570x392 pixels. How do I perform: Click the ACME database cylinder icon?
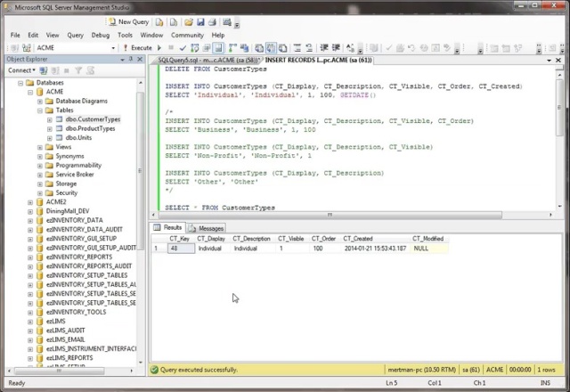tap(39, 91)
